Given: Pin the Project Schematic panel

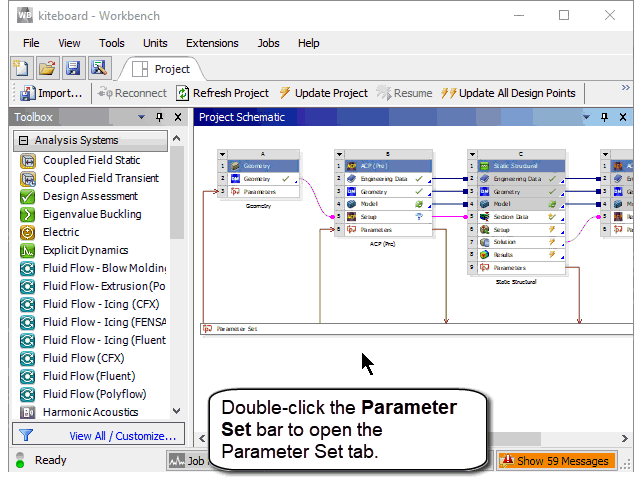Looking at the screenshot, I should tap(604, 118).
